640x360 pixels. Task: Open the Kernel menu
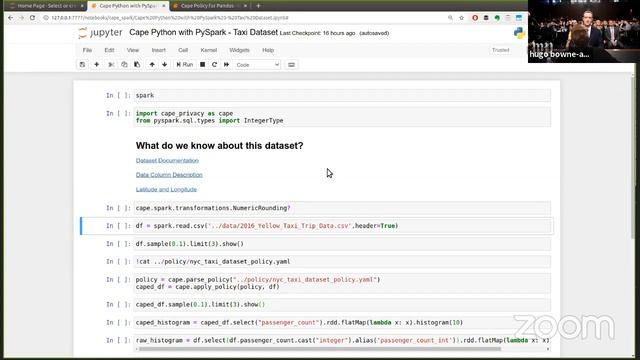209,50
